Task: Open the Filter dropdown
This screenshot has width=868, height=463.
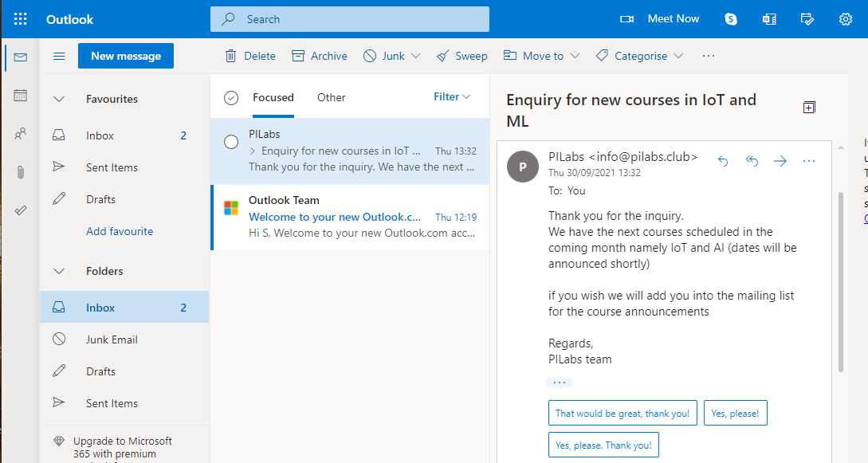Action: [452, 96]
